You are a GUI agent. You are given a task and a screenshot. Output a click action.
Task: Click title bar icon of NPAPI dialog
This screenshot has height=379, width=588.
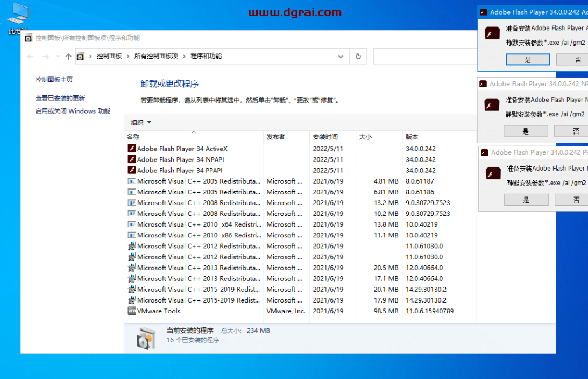point(483,83)
